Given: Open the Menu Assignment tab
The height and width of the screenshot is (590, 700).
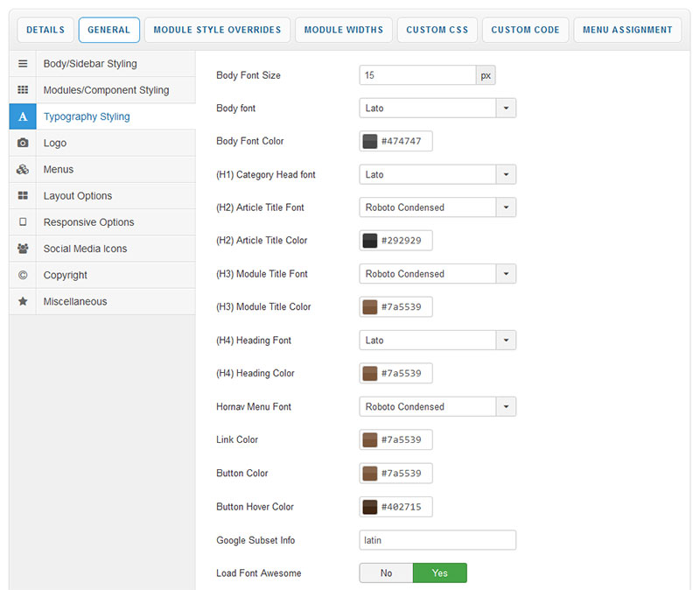Looking at the screenshot, I should coord(627,30).
